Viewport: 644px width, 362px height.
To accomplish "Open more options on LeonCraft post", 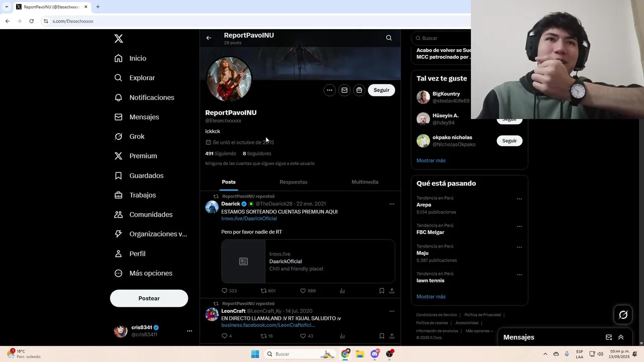I will point(392,311).
